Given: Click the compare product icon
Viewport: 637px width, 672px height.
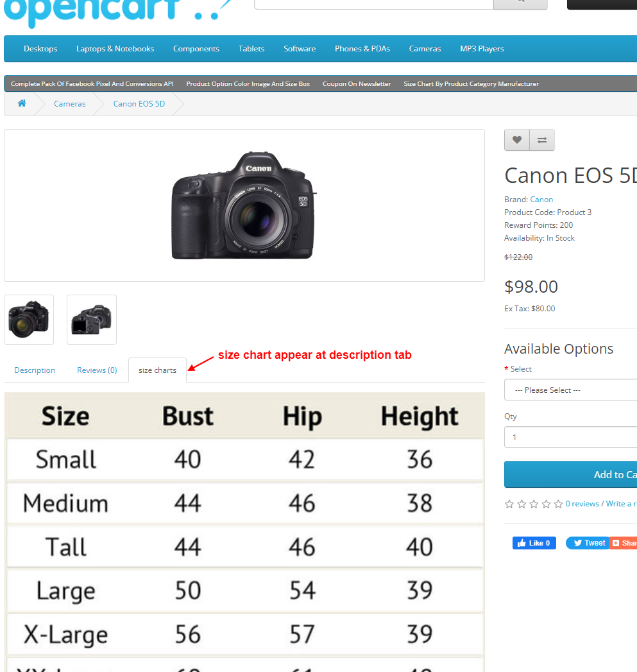Looking at the screenshot, I should 541,140.
